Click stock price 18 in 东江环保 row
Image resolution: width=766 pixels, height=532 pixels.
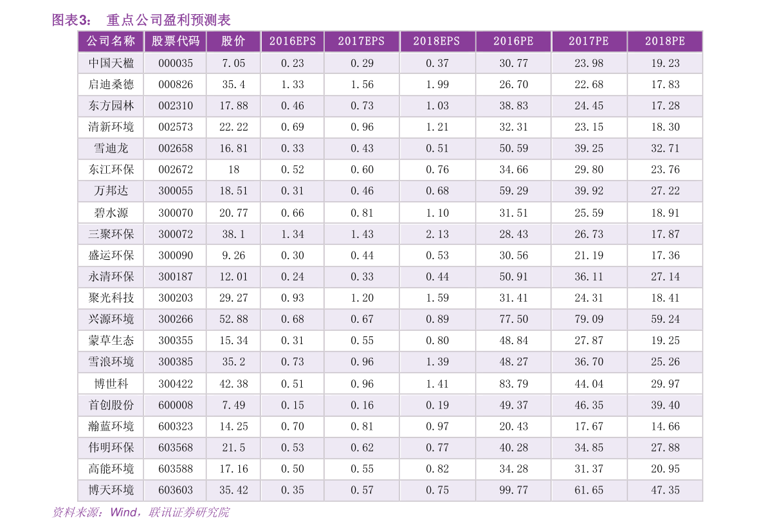tap(233, 170)
